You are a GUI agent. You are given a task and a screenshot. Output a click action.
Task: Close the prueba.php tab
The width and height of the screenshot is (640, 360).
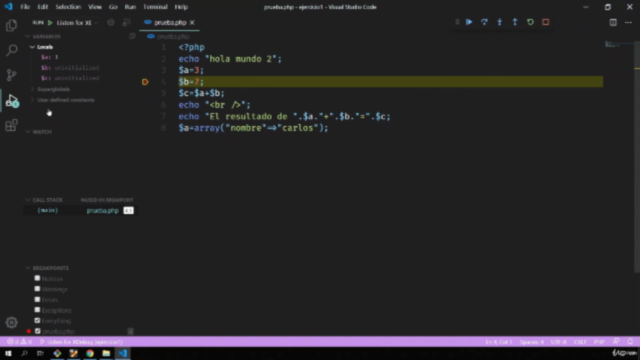click(x=192, y=22)
